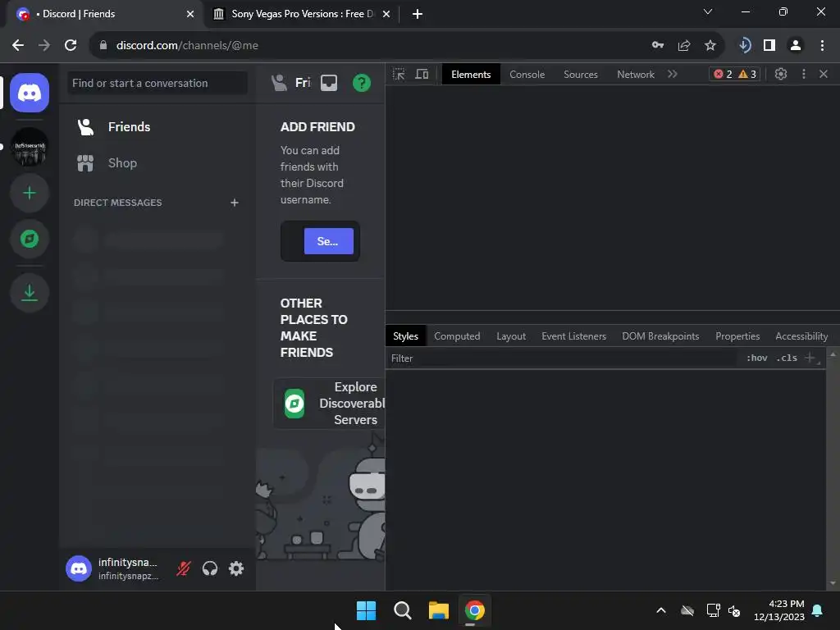Toggle the .cls element classes button
Viewport: 840px width, 630px height.
click(787, 358)
